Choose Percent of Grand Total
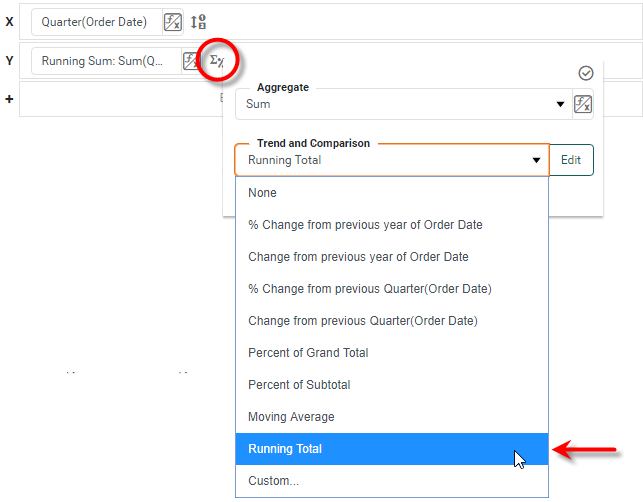 308,353
